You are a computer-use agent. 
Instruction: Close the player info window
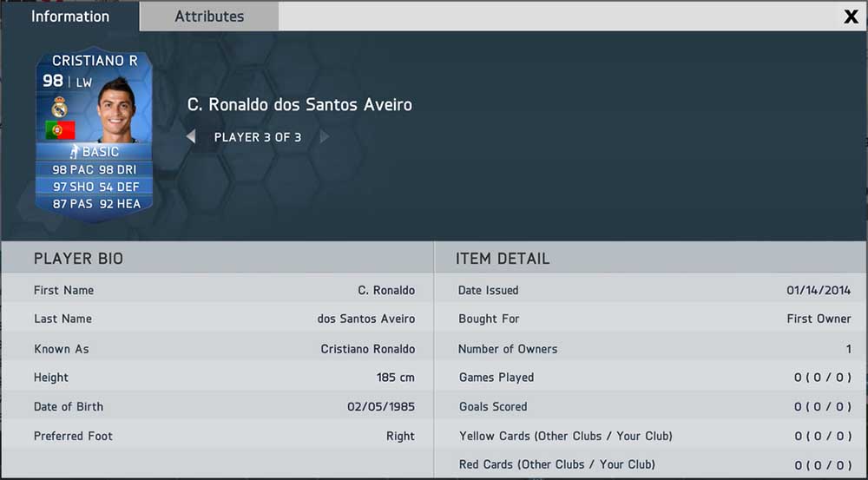click(851, 16)
